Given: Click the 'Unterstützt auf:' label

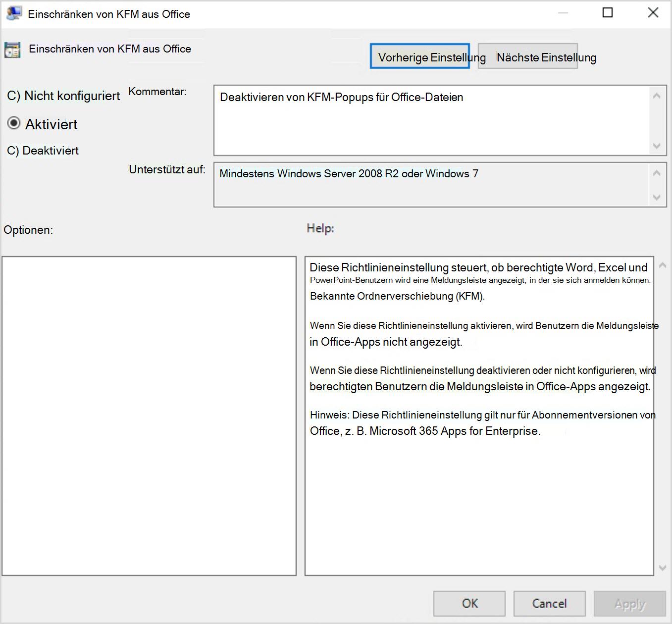Looking at the screenshot, I should [x=167, y=169].
